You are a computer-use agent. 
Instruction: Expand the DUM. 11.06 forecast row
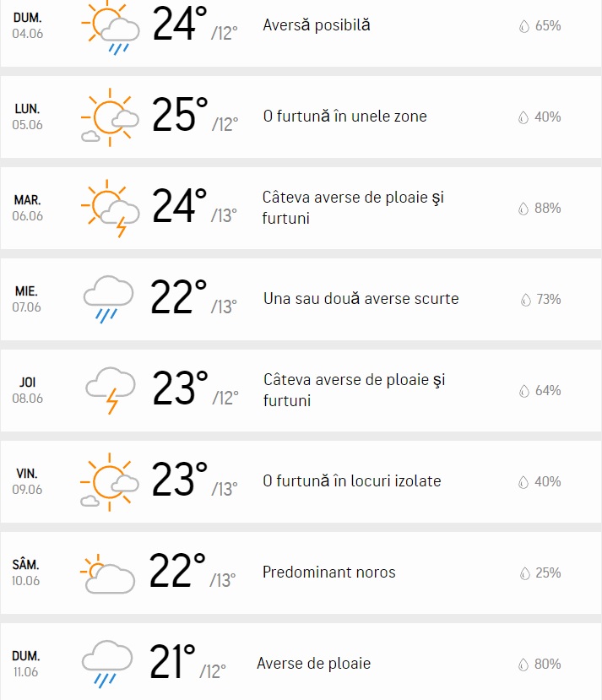(x=301, y=664)
